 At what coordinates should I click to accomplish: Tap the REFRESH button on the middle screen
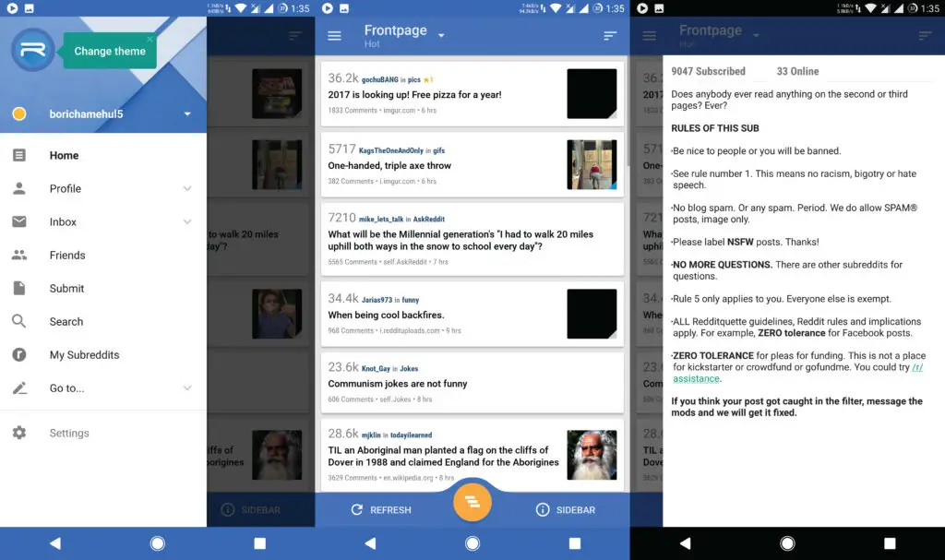pyautogui.click(x=381, y=510)
